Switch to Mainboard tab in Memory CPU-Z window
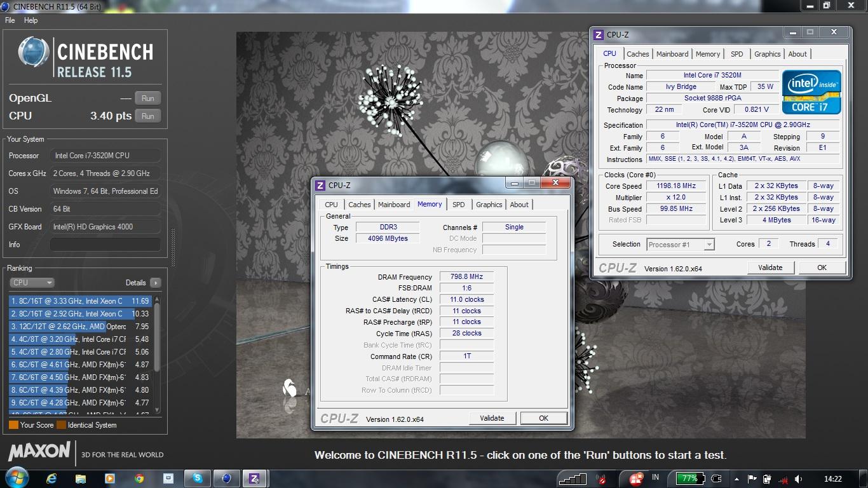Image resolution: width=868 pixels, height=488 pixels. pyautogui.click(x=394, y=205)
